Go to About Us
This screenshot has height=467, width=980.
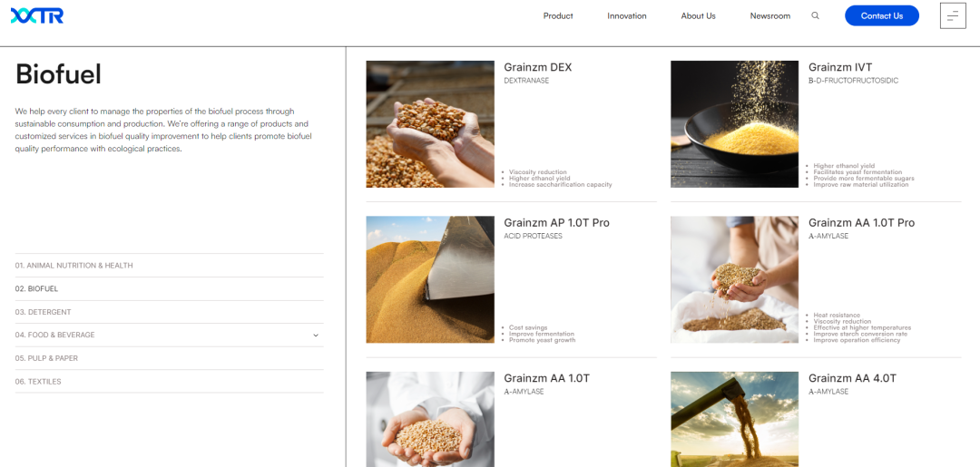pyautogui.click(x=698, y=16)
